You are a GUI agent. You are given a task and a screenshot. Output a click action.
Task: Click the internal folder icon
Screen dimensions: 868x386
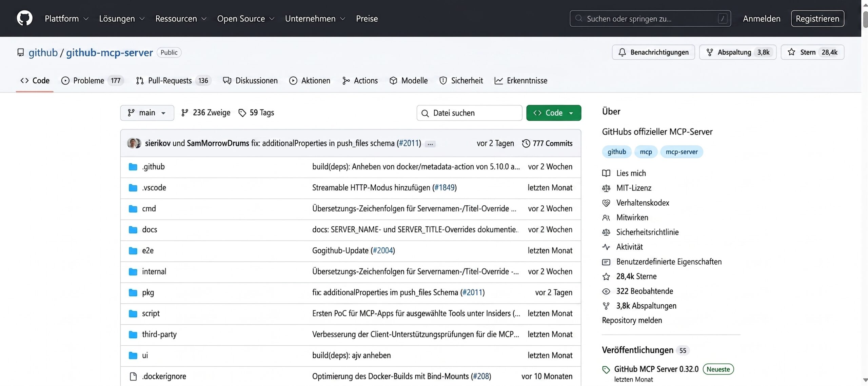click(x=133, y=272)
